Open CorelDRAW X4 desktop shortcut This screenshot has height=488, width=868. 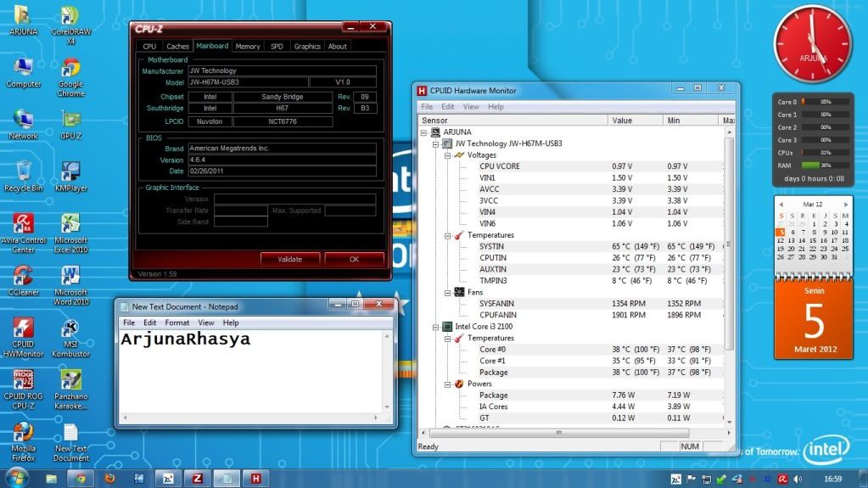pyautogui.click(x=71, y=25)
